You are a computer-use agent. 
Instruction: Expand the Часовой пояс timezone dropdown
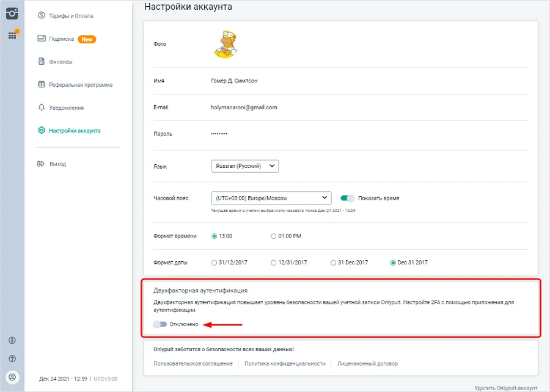pyautogui.click(x=271, y=198)
